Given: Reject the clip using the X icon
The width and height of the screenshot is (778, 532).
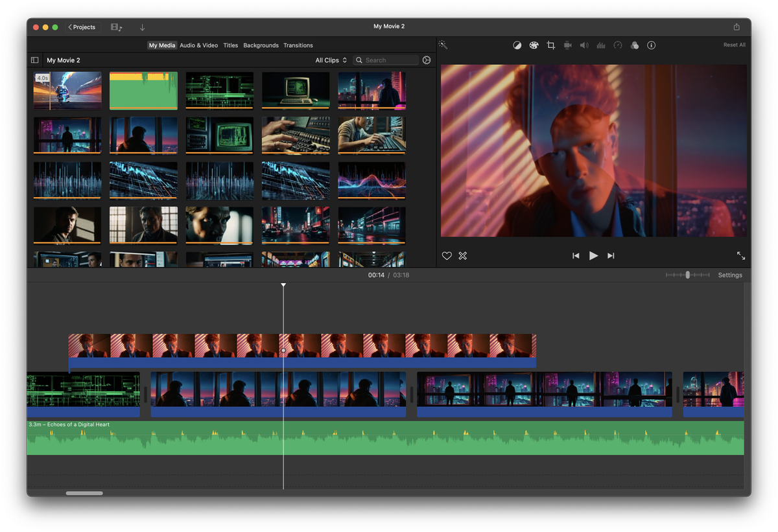Looking at the screenshot, I should click(462, 255).
